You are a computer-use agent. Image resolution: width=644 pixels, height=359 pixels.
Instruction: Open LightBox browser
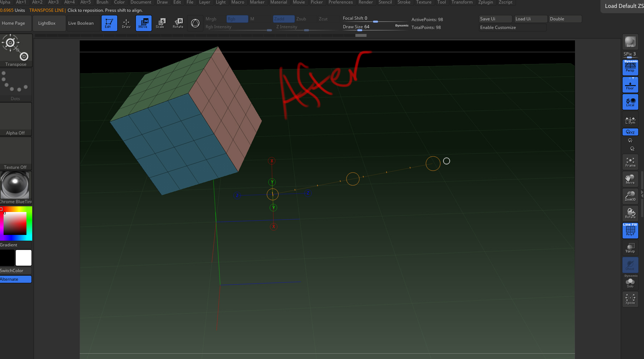click(49, 23)
